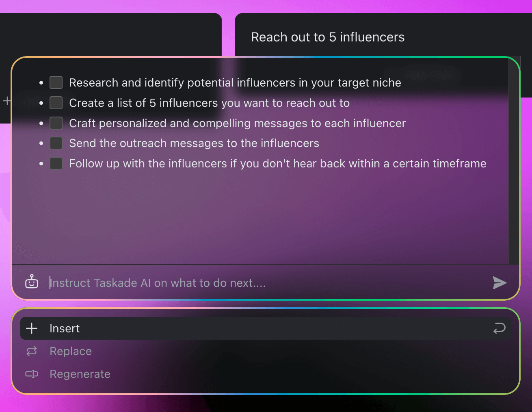Choose Replace from the AI action menu

pyautogui.click(x=70, y=351)
